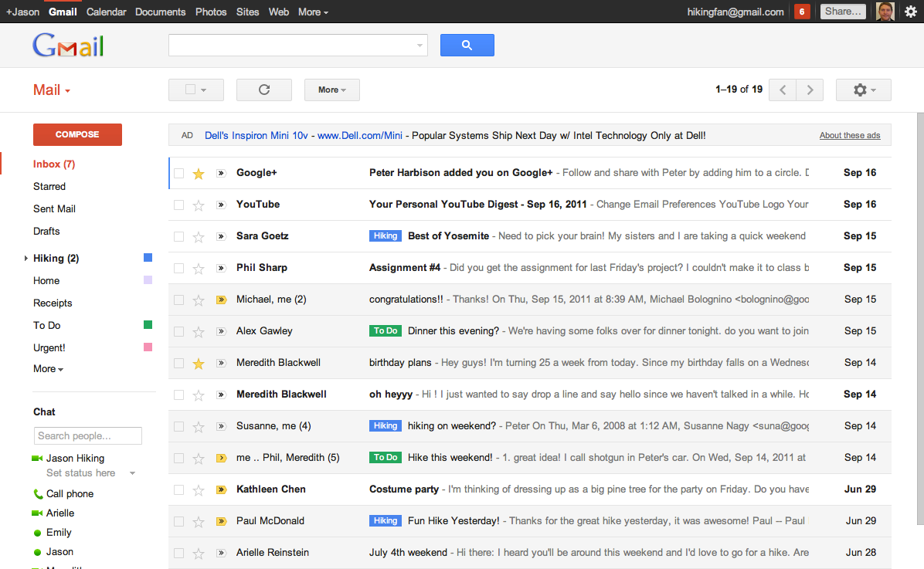Check the Michael, me conversation checkbox
924x569 pixels.
[x=178, y=300]
